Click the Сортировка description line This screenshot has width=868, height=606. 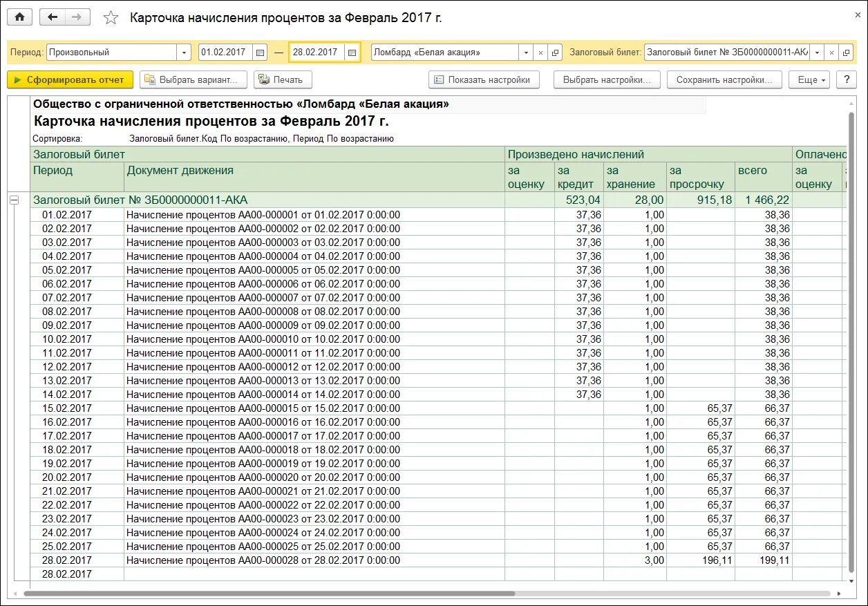[214, 139]
